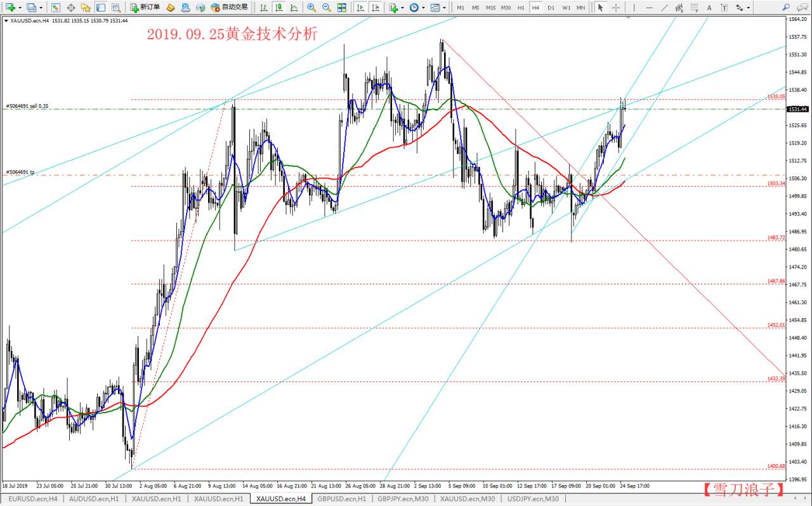This screenshot has width=812, height=506.
Task: Pick the vertical line drawing tool
Action: coord(634,8)
